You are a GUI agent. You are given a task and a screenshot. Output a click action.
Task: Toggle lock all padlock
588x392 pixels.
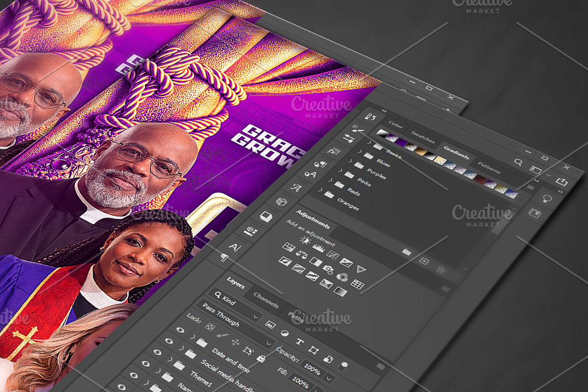point(261,359)
